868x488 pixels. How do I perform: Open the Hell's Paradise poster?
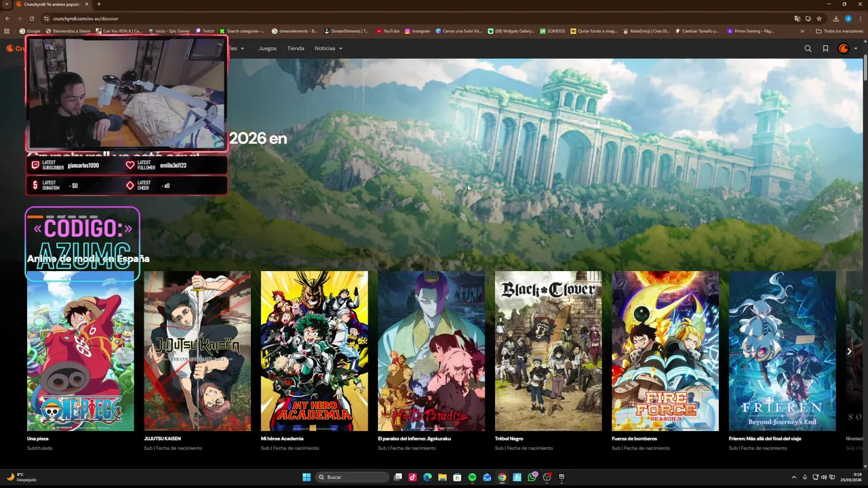(x=431, y=351)
